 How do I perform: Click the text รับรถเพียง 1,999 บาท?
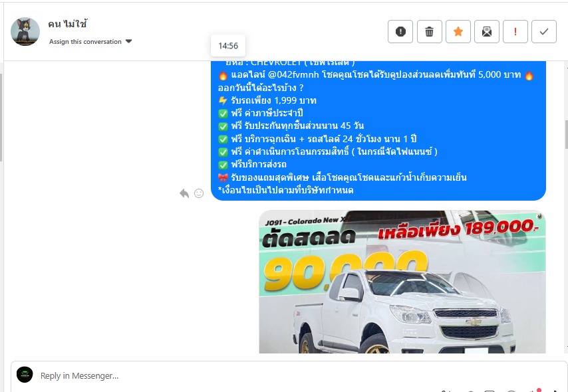pos(273,100)
